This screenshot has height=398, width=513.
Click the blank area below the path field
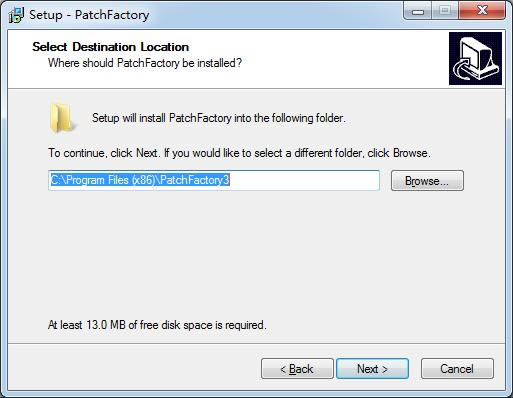click(x=256, y=253)
